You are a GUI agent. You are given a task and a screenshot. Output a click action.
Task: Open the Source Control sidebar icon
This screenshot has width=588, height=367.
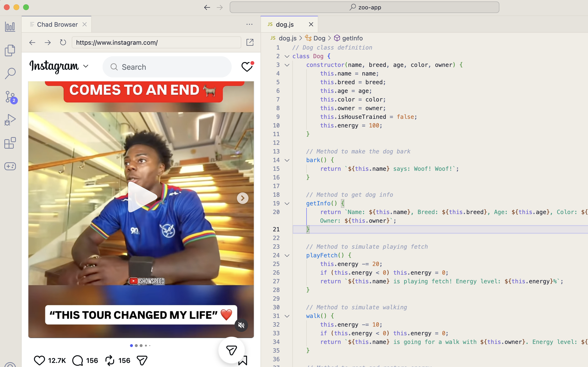(10, 97)
